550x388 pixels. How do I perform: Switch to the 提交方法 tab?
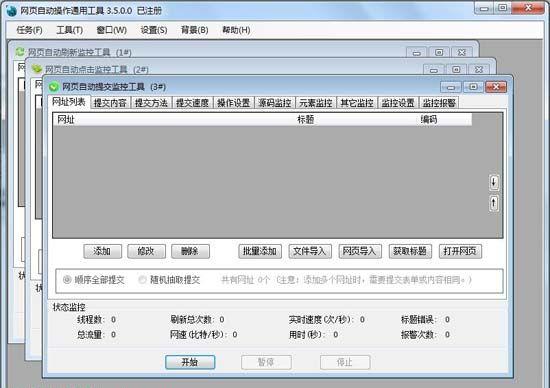(x=151, y=103)
